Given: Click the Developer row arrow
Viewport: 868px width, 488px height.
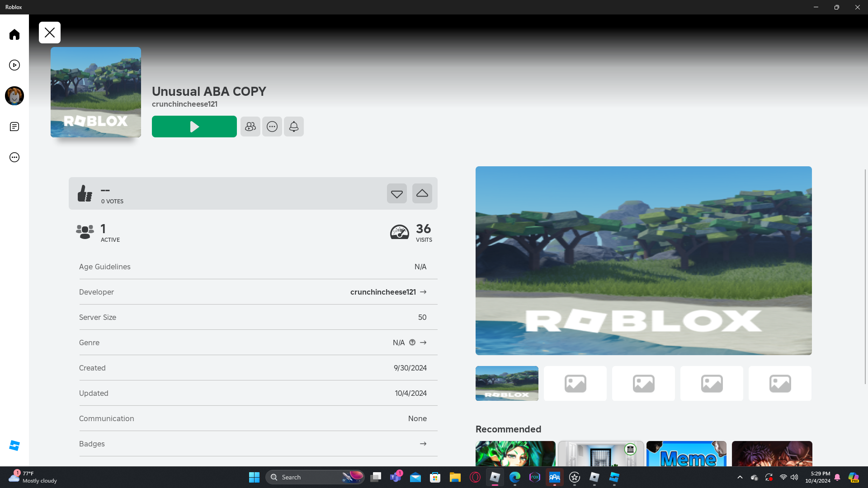Looking at the screenshot, I should click(423, 292).
